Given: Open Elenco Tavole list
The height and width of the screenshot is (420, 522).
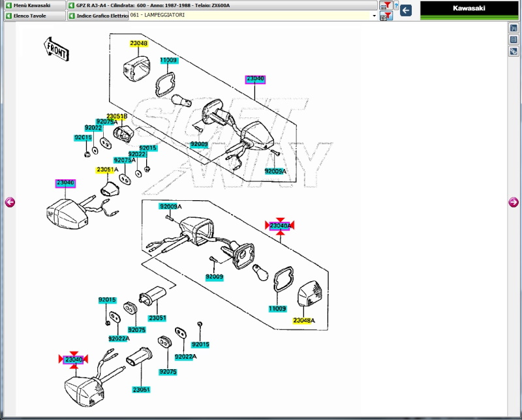Looking at the screenshot, I should tap(33, 16).
